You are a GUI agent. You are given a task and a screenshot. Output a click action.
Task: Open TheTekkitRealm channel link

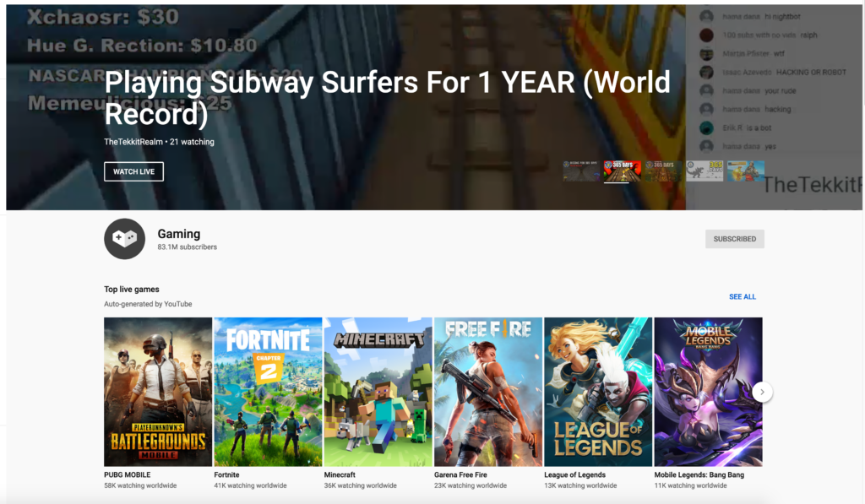tap(133, 142)
